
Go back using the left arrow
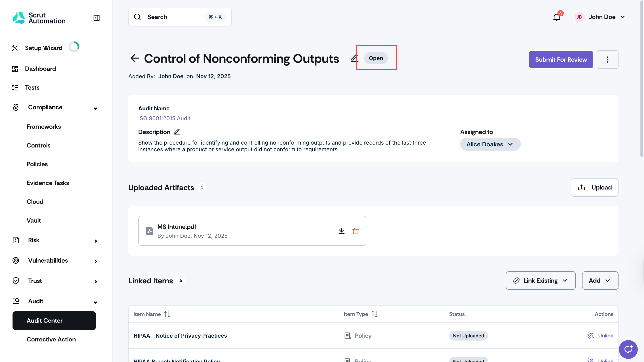(134, 58)
